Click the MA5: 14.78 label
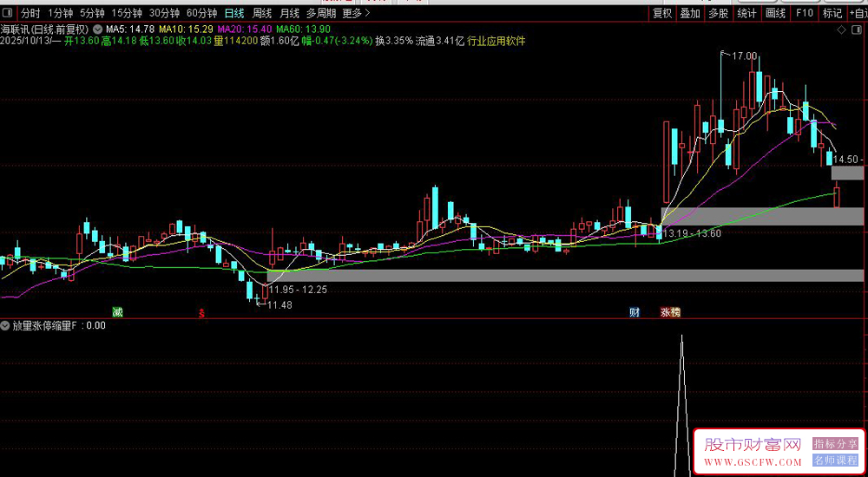Image resolution: width=868 pixels, height=477 pixels. (131, 29)
